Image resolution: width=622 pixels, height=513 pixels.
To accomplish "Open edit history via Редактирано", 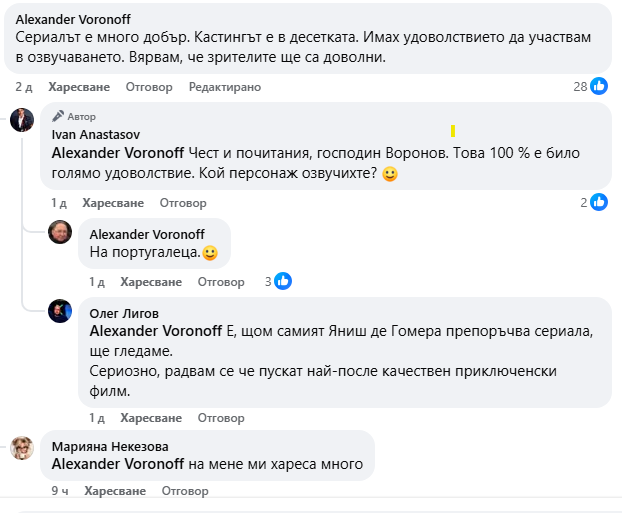I will click(225, 87).
